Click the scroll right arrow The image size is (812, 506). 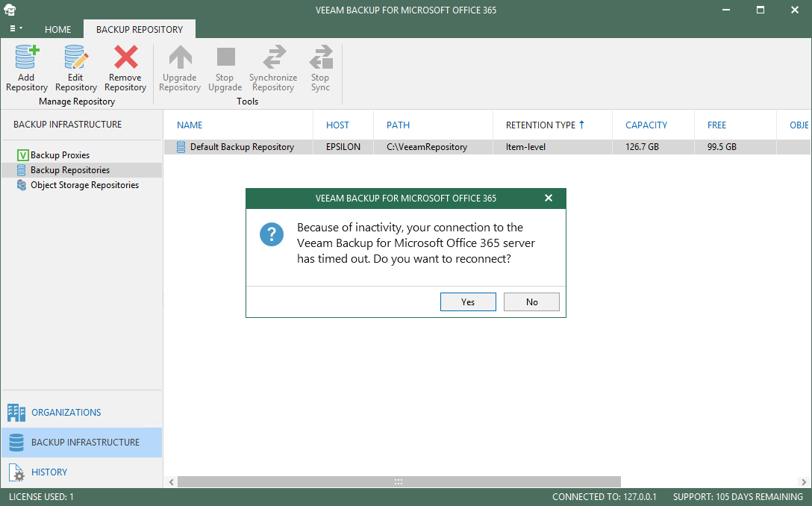click(805, 482)
